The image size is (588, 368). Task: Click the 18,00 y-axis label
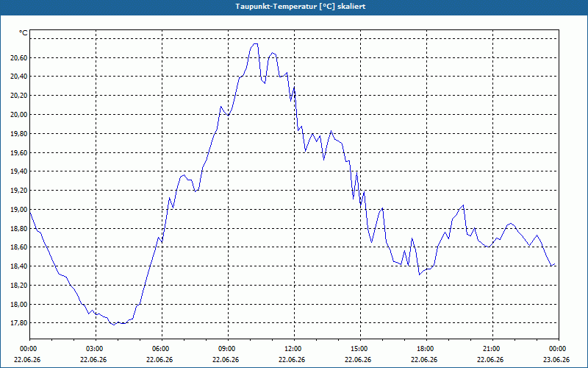[x=19, y=305]
